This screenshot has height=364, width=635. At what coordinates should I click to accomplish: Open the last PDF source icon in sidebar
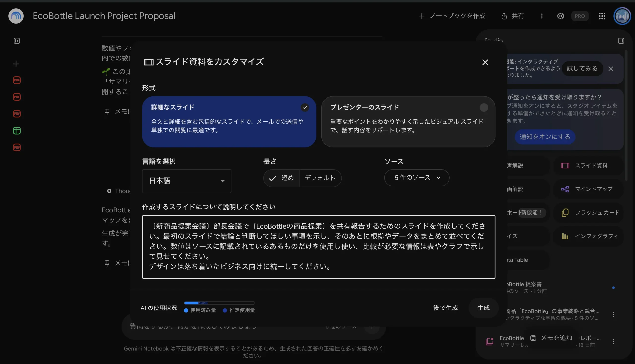[x=17, y=147]
